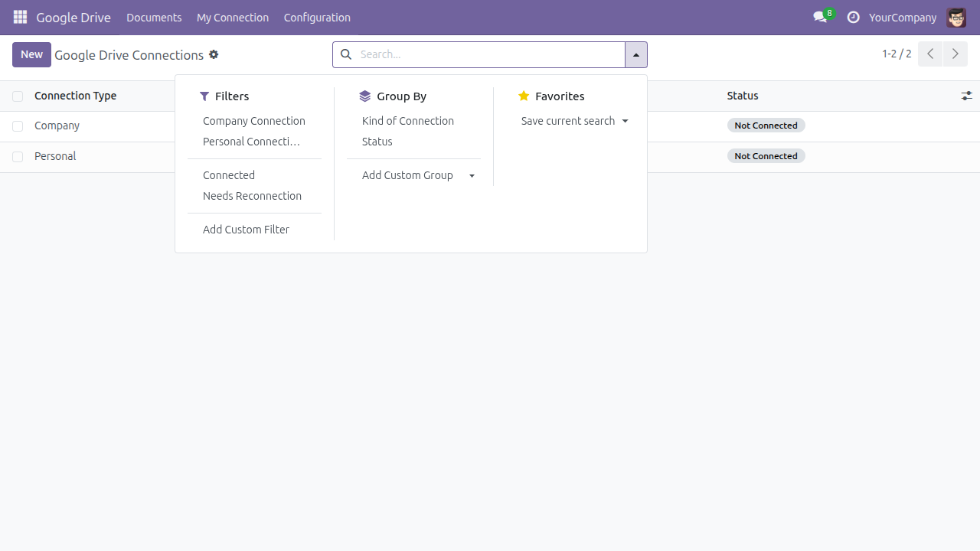
Task: Check the Personal row checkbox
Action: (x=18, y=156)
